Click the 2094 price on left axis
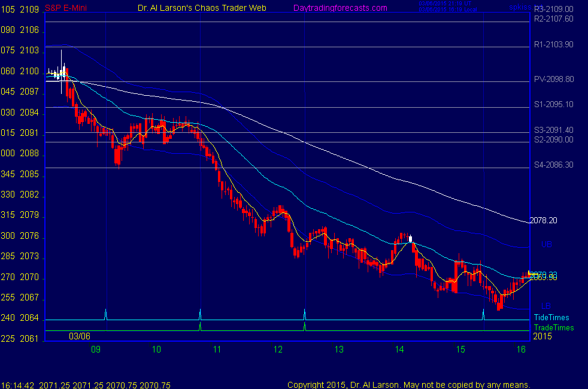This screenshot has height=389, width=588. [29, 113]
